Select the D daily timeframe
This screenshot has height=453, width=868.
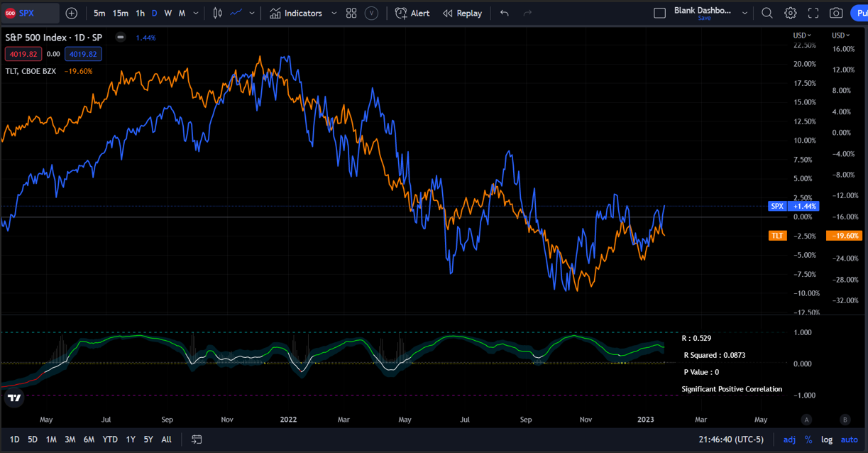coord(155,13)
